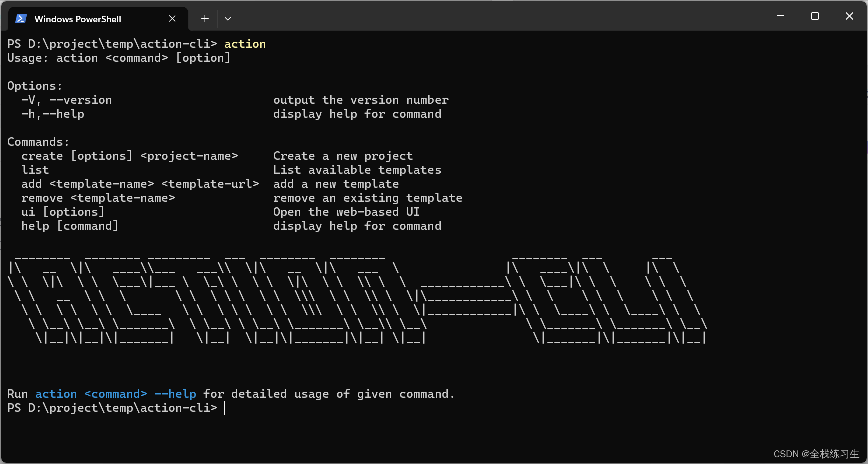Click the cursor at the bottom prompt

225,408
